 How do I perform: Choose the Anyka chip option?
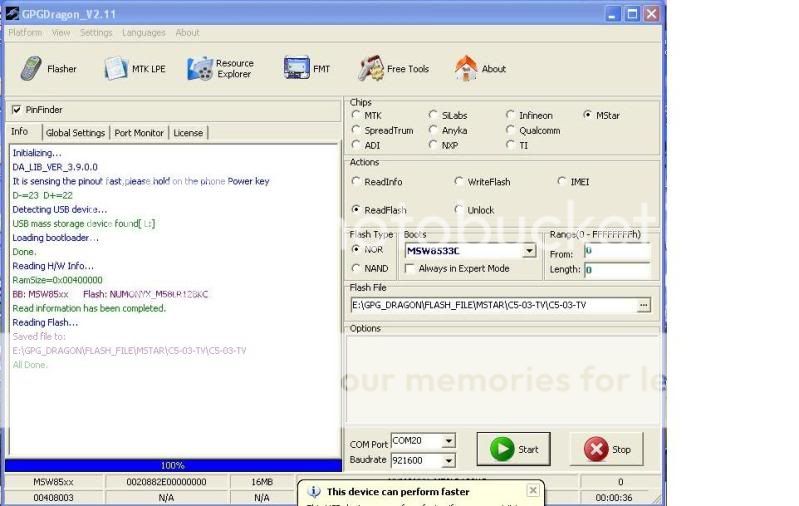[433, 130]
